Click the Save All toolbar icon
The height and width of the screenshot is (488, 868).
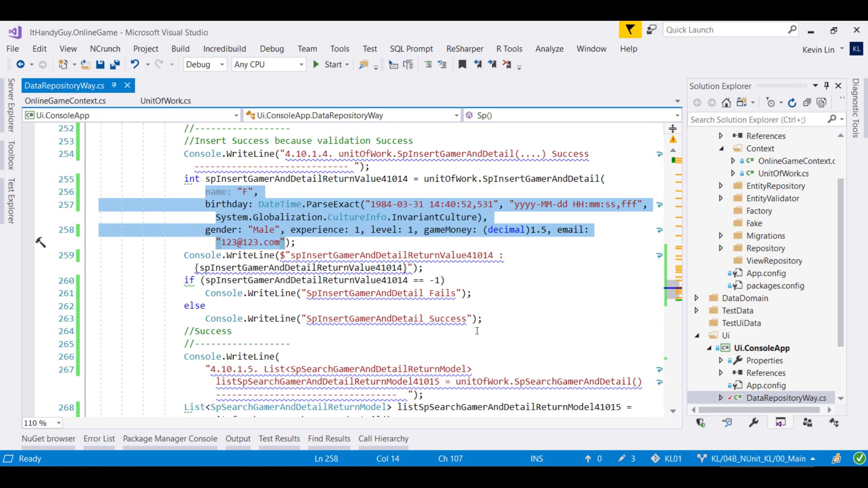coord(115,64)
